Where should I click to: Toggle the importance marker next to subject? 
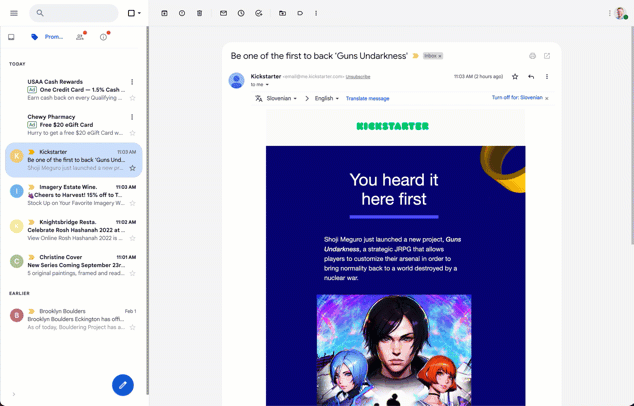(x=415, y=56)
